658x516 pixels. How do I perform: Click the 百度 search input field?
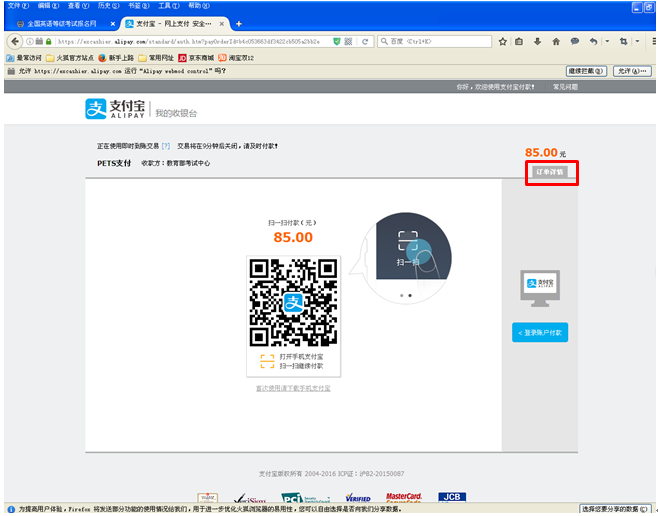(435, 41)
